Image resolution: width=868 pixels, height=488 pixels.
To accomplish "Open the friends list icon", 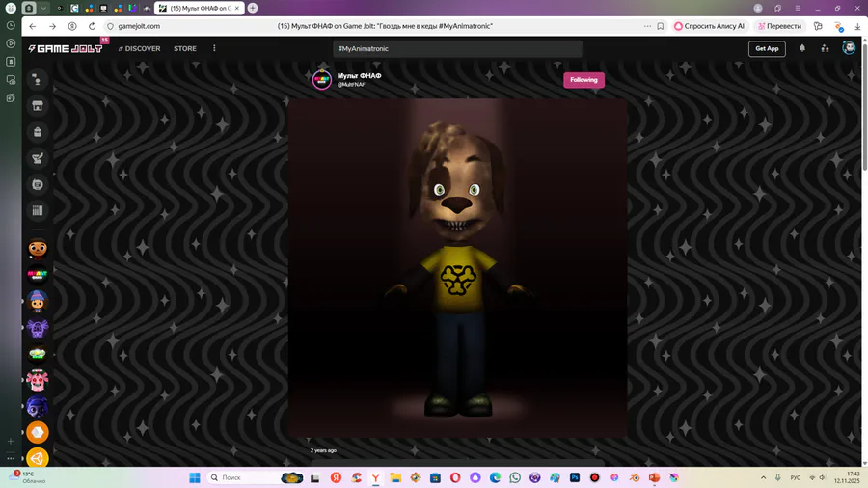I will [825, 48].
